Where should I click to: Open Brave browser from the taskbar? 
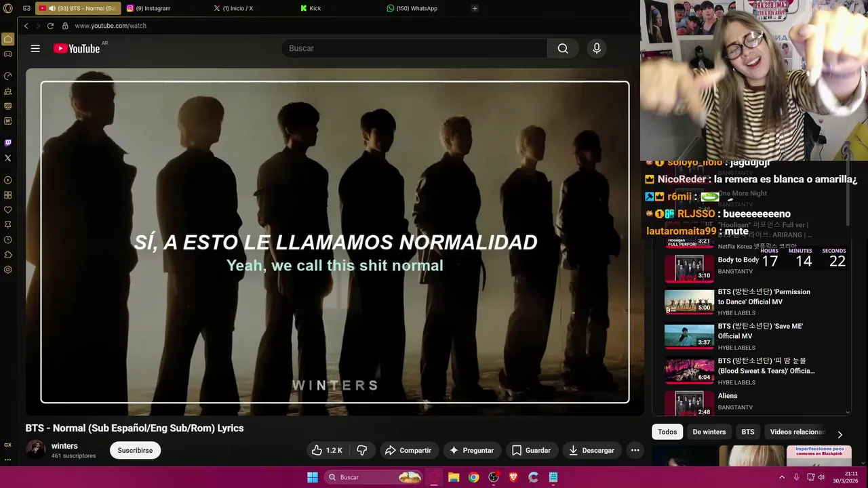(513, 477)
